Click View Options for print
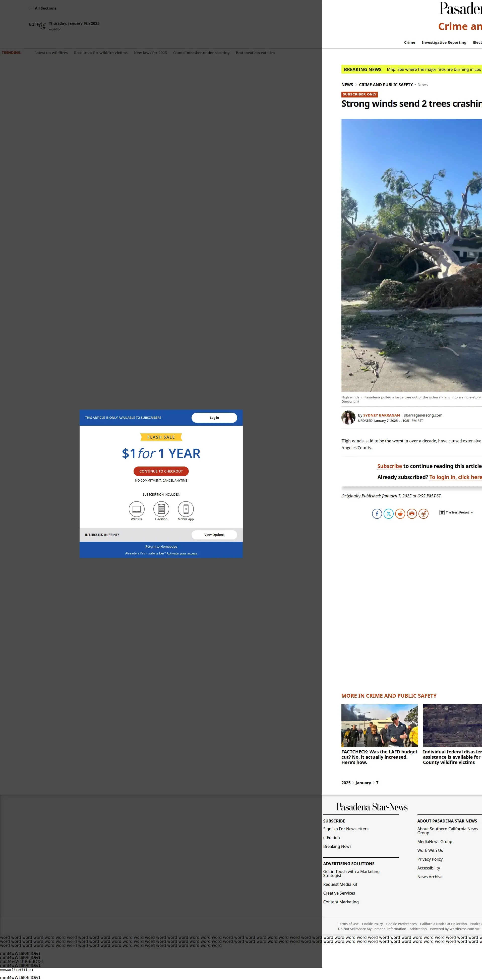Screen dimensions: 482x980 click(x=214, y=535)
